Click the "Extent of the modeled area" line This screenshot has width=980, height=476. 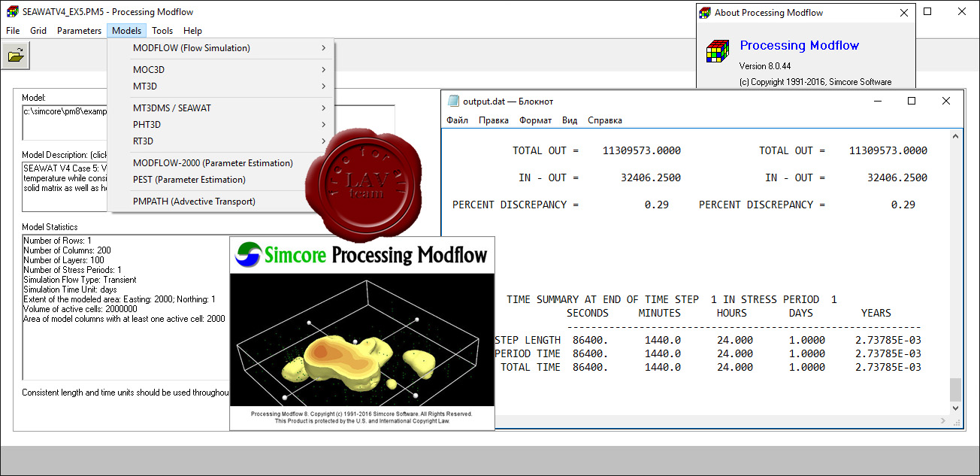119,299
